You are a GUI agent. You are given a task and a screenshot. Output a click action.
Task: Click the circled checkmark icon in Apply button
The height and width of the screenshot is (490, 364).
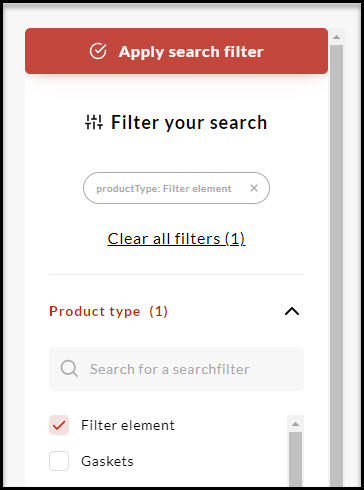tap(98, 51)
